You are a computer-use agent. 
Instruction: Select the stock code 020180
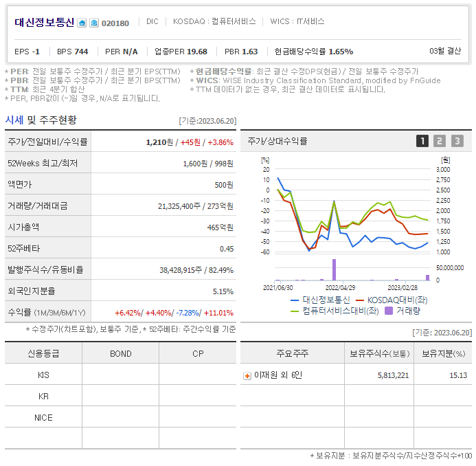115,23
